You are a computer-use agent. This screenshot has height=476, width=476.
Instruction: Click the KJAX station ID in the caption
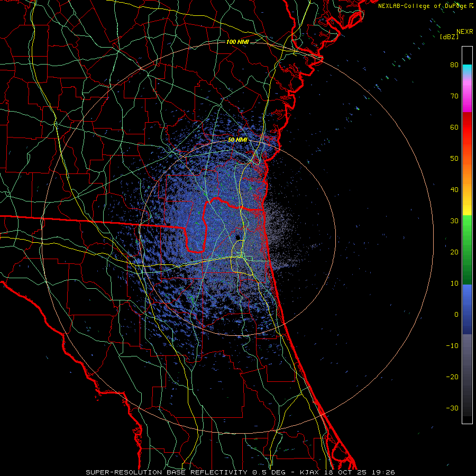(309, 472)
